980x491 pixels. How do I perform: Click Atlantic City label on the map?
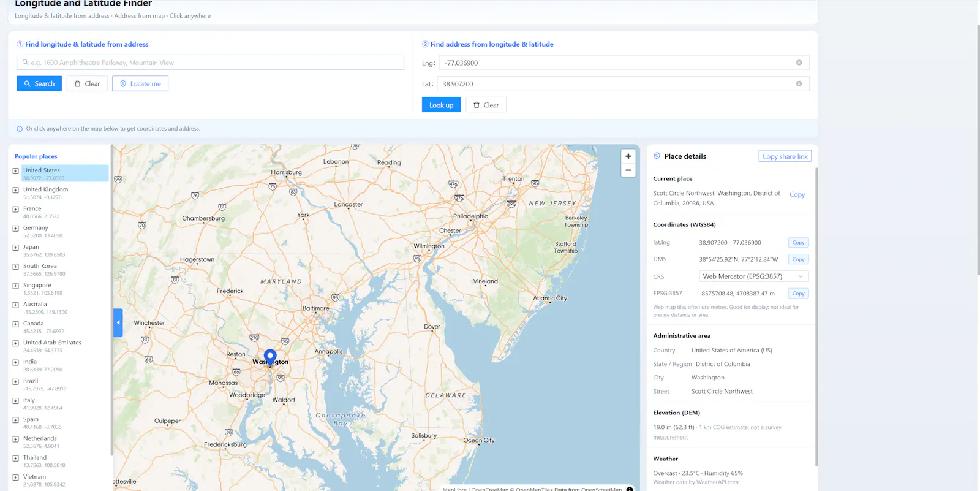[x=550, y=299]
